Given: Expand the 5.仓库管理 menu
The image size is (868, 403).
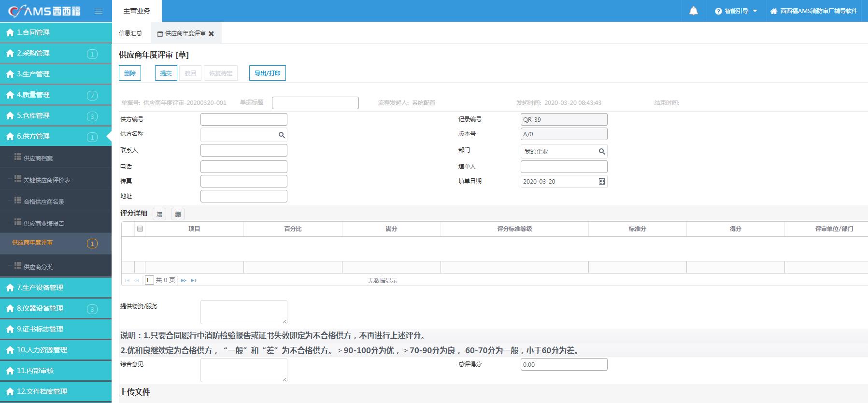Looking at the screenshot, I should coord(56,115).
